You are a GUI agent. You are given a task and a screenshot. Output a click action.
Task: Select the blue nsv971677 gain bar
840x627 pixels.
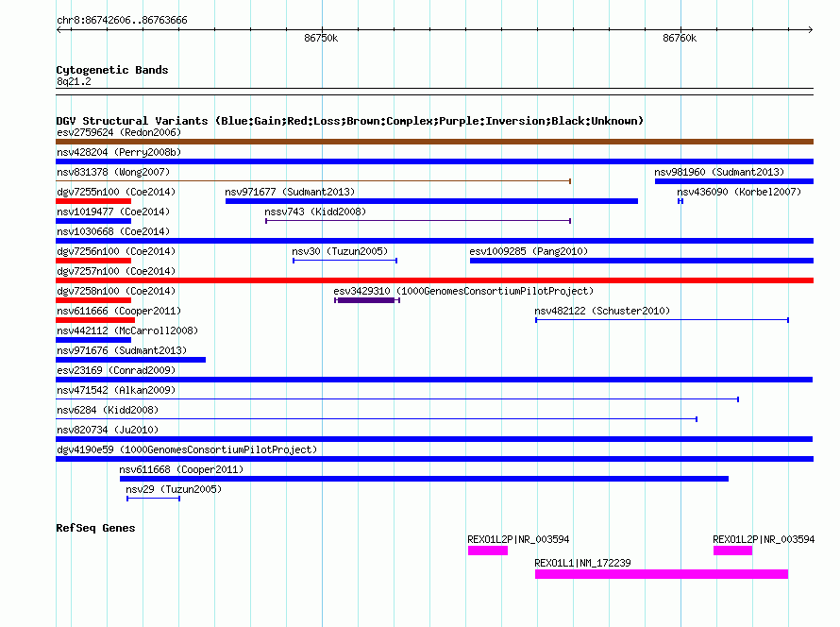pyautogui.click(x=431, y=201)
